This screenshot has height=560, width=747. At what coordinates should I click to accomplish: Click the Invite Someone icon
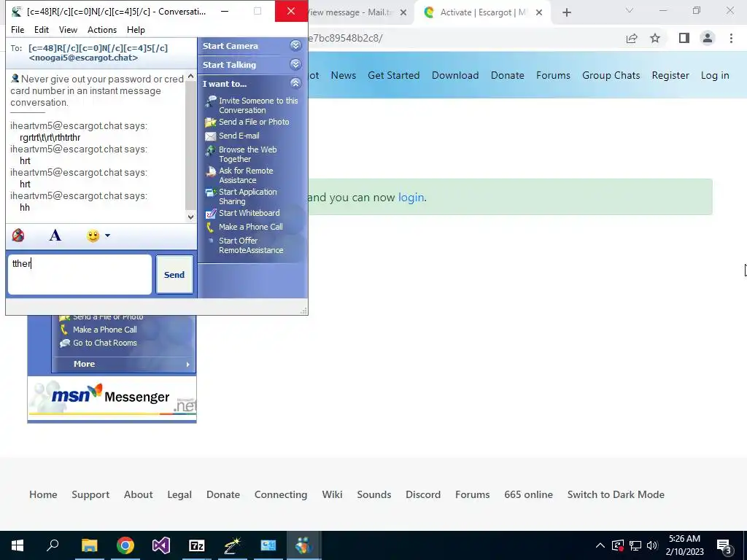coord(211,101)
